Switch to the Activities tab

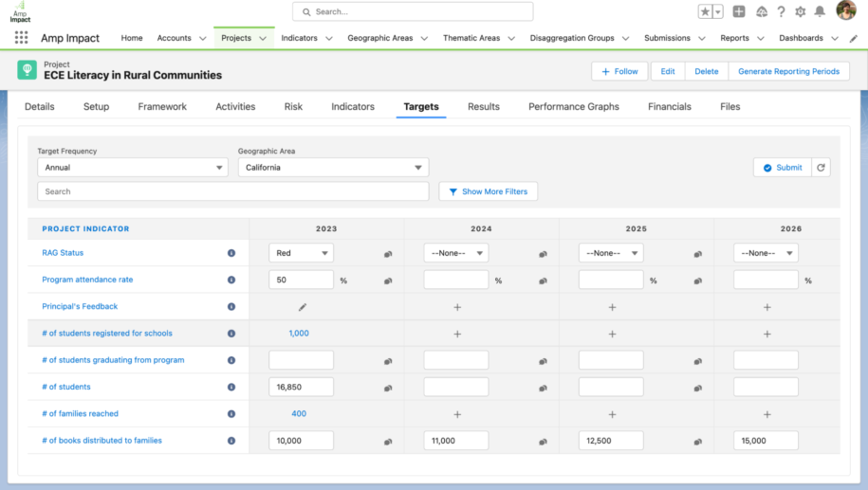coord(235,107)
